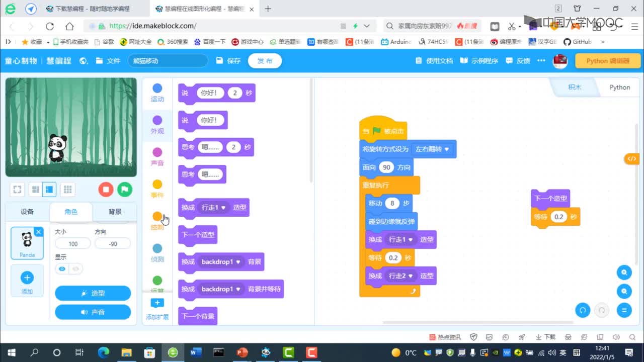This screenshot has height=362, width=644.
Task: Show the sprite with the eye icon
Action: point(62,269)
